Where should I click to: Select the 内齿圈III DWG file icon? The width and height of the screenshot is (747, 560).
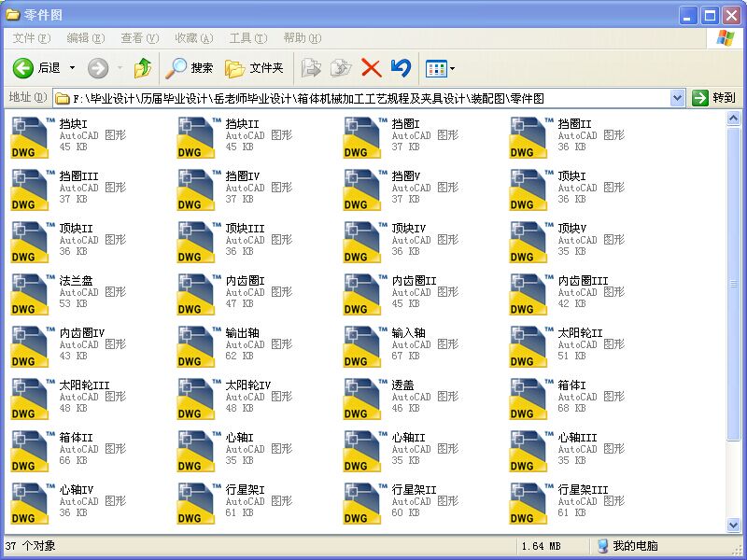click(x=529, y=294)
